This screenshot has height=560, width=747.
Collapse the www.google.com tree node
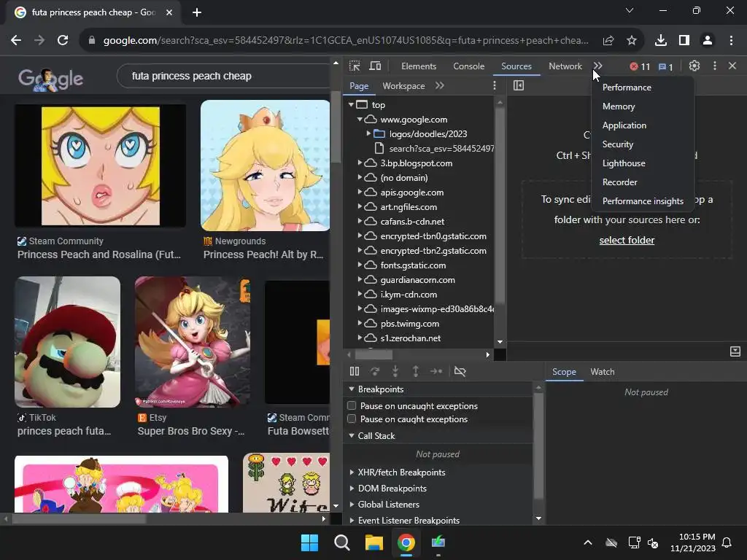pyautogui.click(x=360, y=119)
